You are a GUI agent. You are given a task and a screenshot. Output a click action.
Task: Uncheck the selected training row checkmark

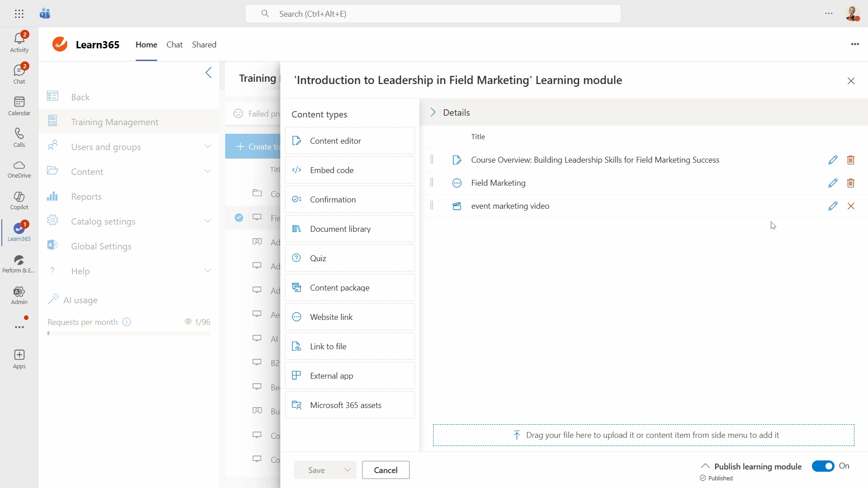pos(239,218)
